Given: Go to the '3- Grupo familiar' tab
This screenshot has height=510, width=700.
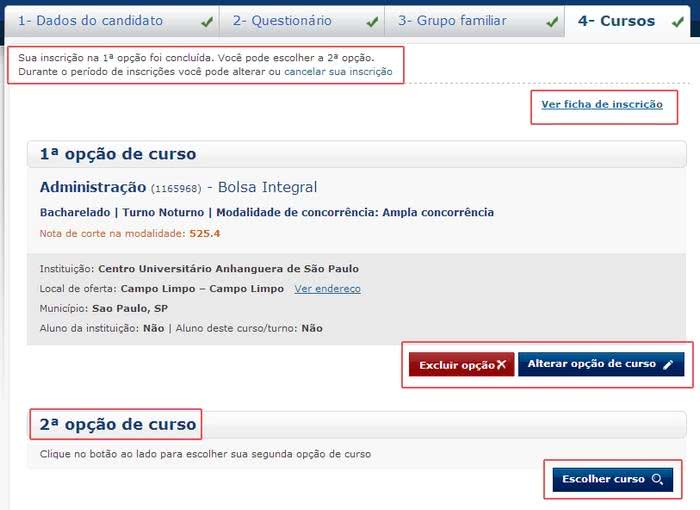Looking at the screenshot, I should 474,21.
